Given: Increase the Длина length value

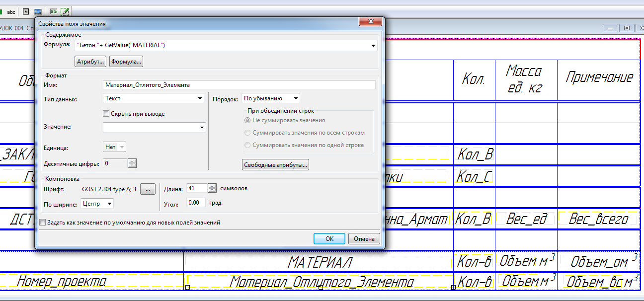Looking at the screenshot, I should pyautogui.click(x=212, y=186).
